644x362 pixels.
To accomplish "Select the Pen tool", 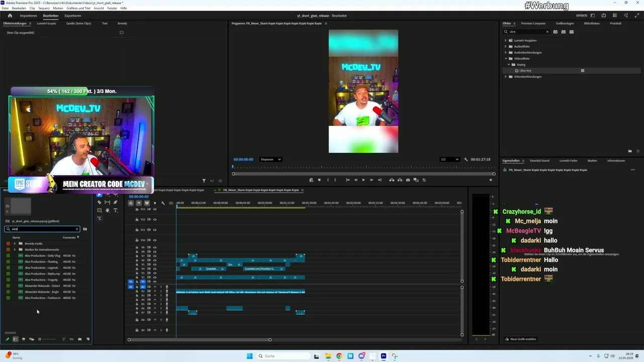I will coord(115,202).
